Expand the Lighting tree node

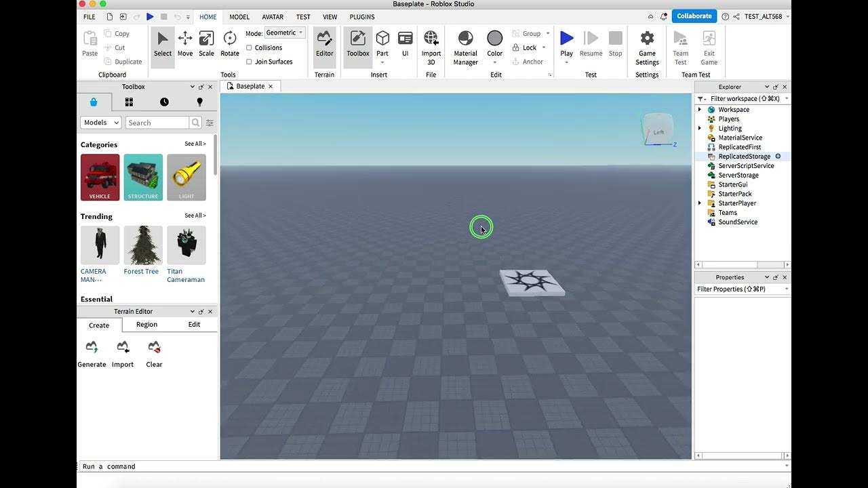pos(700,128)
